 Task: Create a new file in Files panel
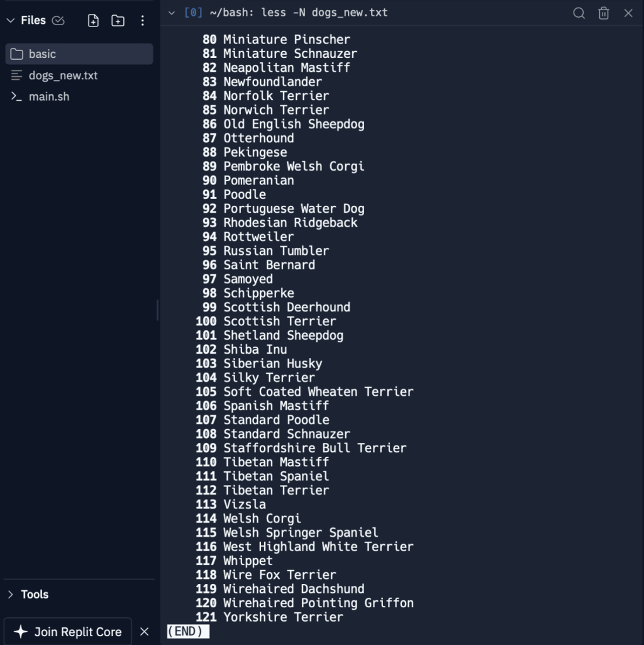pos(93,21)
